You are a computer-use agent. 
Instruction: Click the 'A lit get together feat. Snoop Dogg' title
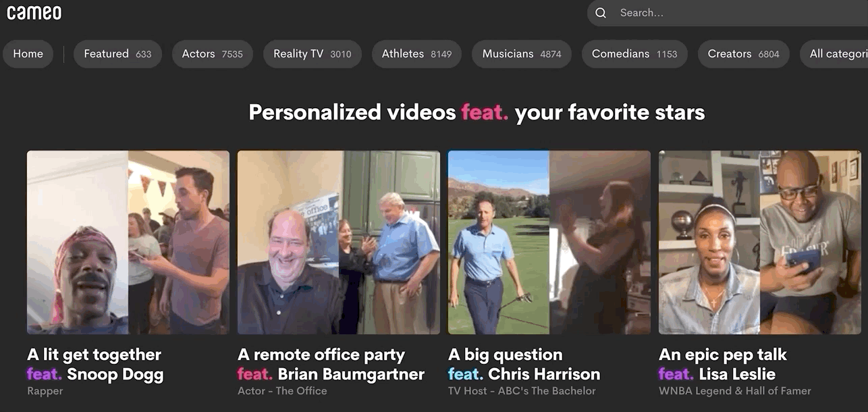pos(95,364)
